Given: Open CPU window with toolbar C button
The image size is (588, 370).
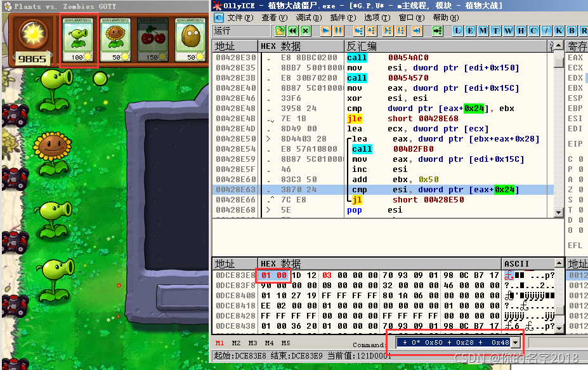Looking at the screenshot, I should 534,30.
